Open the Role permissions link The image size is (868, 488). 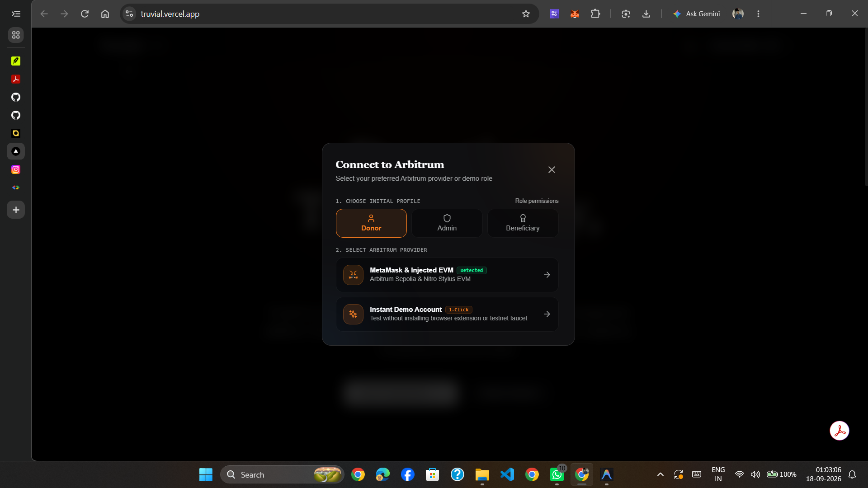point(537,201)
